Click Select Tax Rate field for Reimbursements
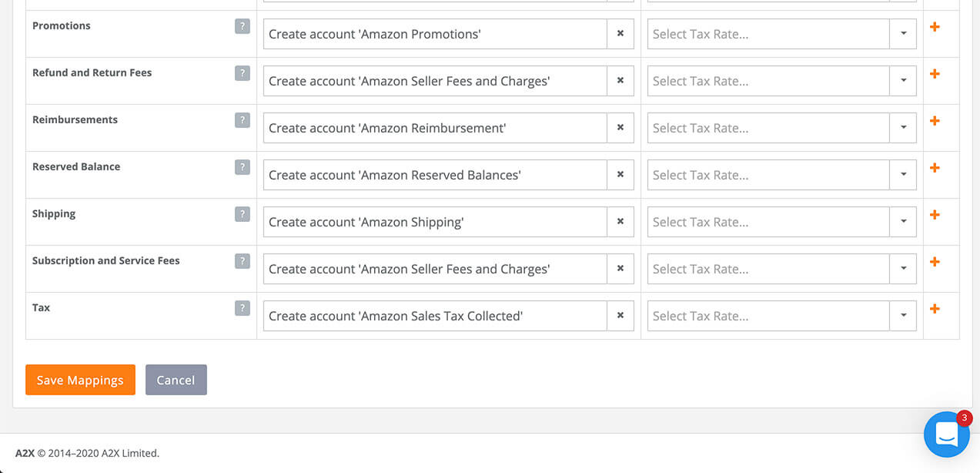 pos(768,128)
